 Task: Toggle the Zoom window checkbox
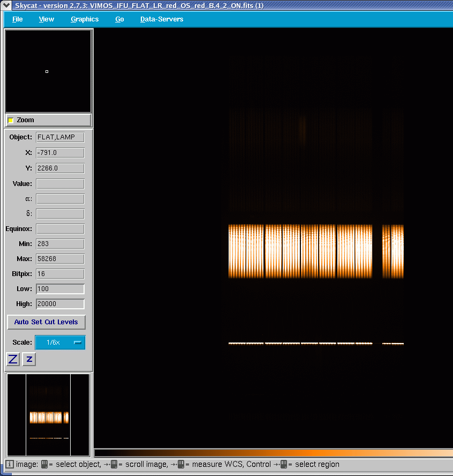click(x=11, y=120)
